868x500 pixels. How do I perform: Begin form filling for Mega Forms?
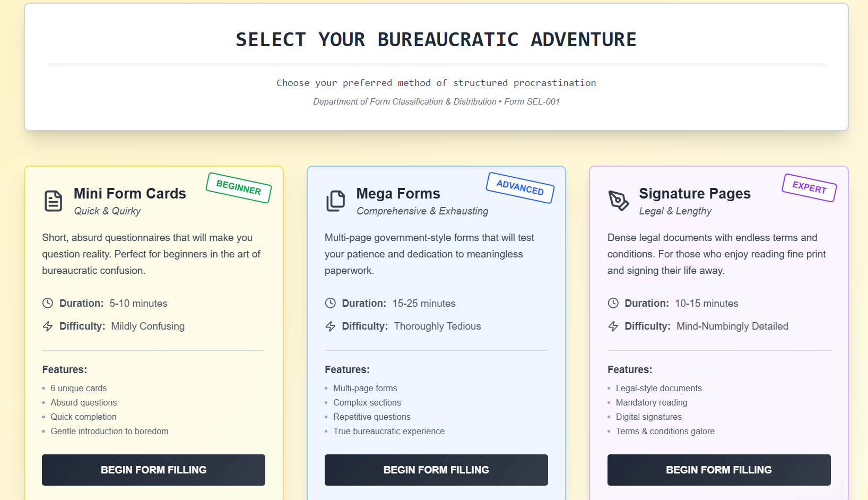tap(436, 470)
